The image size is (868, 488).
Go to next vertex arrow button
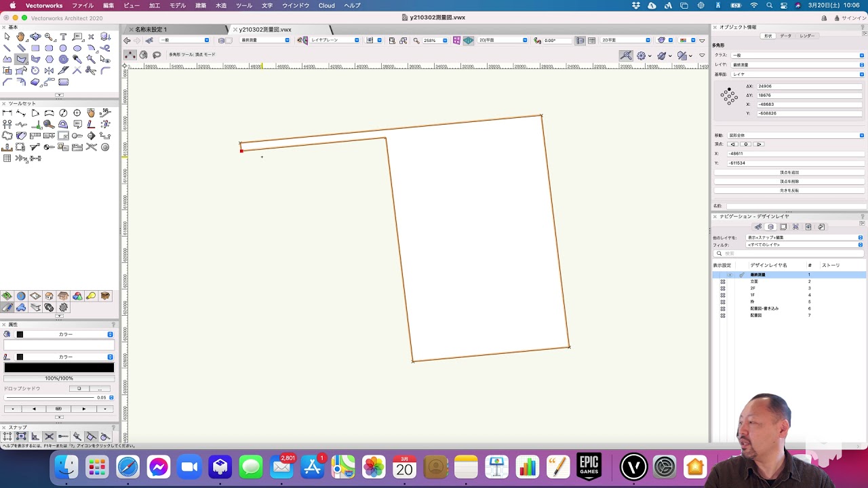click(759, 144)
